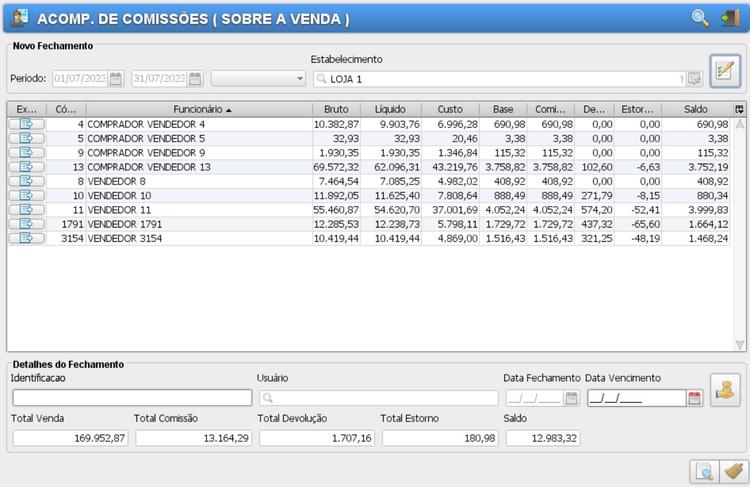Expand the period preset dropdown

(299, 79)
